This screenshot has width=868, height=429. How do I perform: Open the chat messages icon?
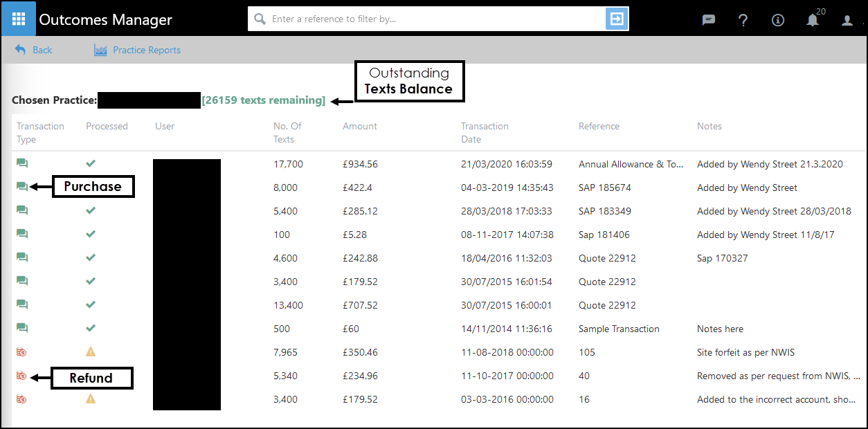pyautogui.click(x=708, y=20)
